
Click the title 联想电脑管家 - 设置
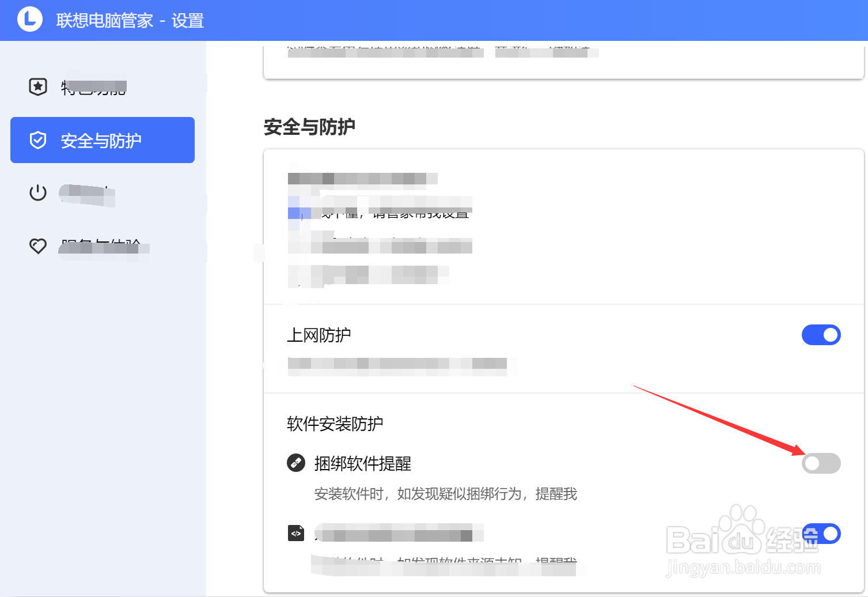(130, 21)
